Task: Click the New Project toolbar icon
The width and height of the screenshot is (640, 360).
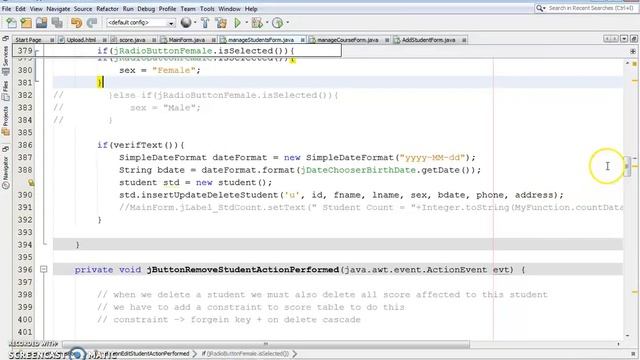Action: (x=26, y=23)
